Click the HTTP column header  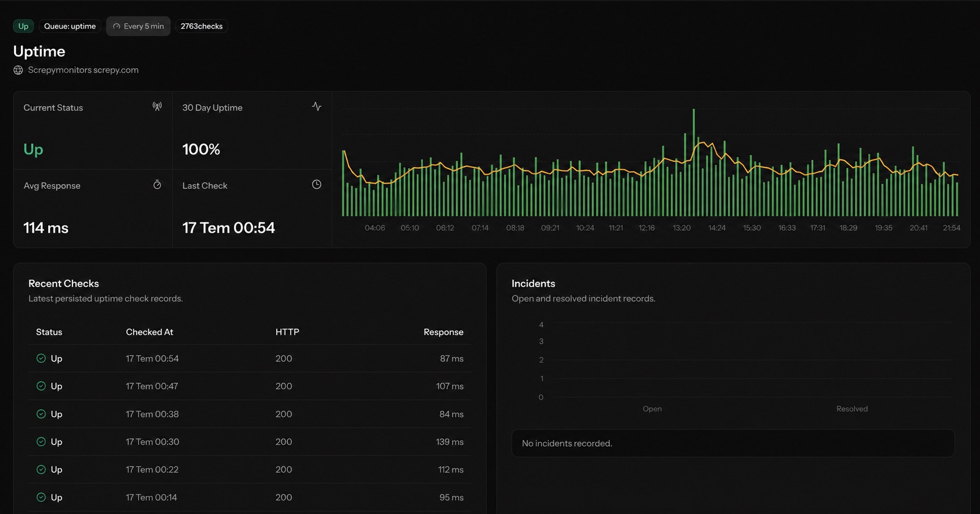tap(288, 332)
